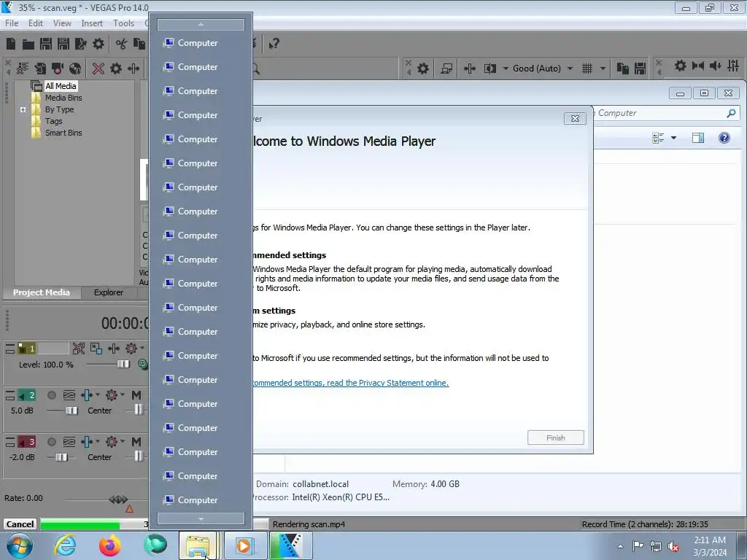
Task: Click Finish in Windows Media Player setup
Action: [555, 437]
